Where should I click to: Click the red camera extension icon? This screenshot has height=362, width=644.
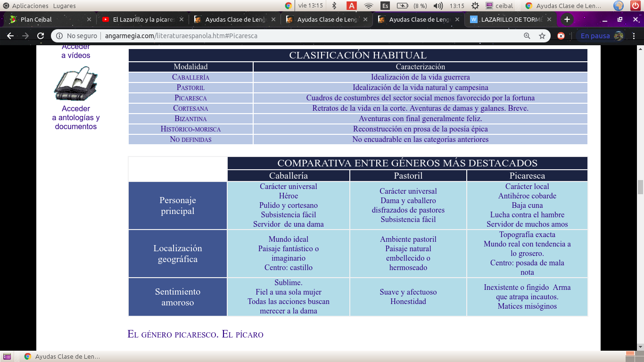[x=561, y=36]
